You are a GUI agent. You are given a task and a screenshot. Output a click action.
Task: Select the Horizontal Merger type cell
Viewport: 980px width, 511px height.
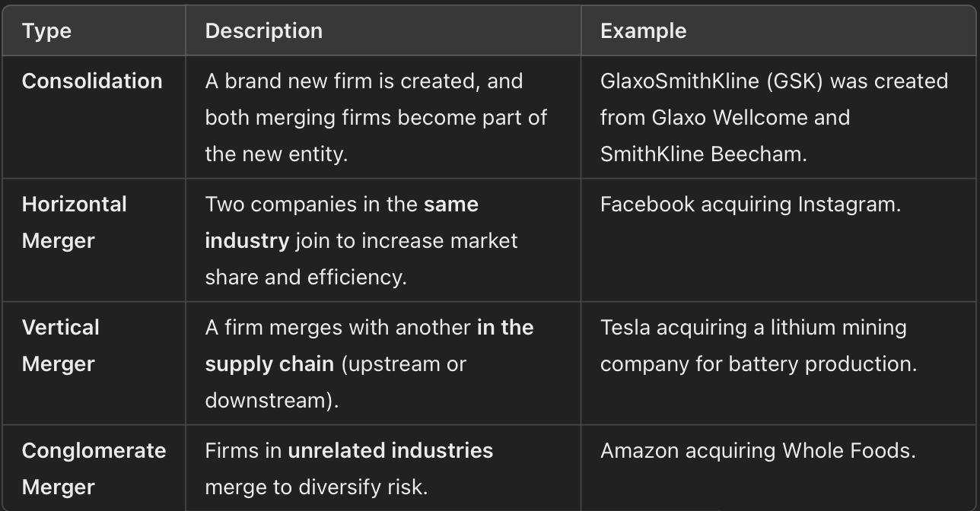pyautogui.click(x=75, y=222)
